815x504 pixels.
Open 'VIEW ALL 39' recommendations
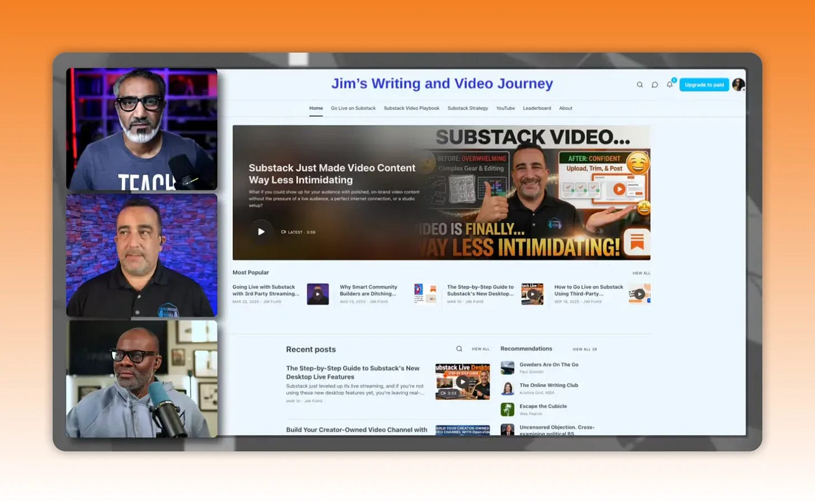584,349
